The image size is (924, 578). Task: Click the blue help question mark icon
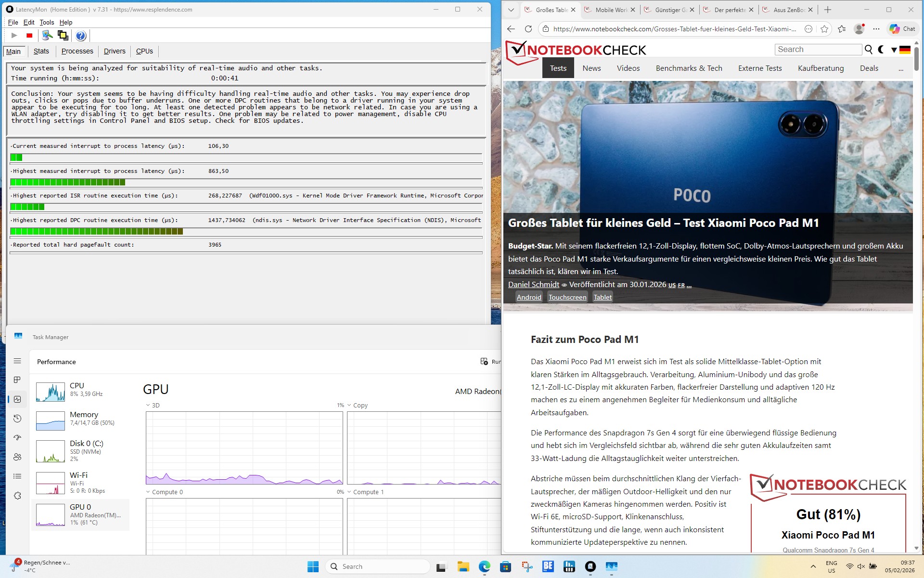81,35
